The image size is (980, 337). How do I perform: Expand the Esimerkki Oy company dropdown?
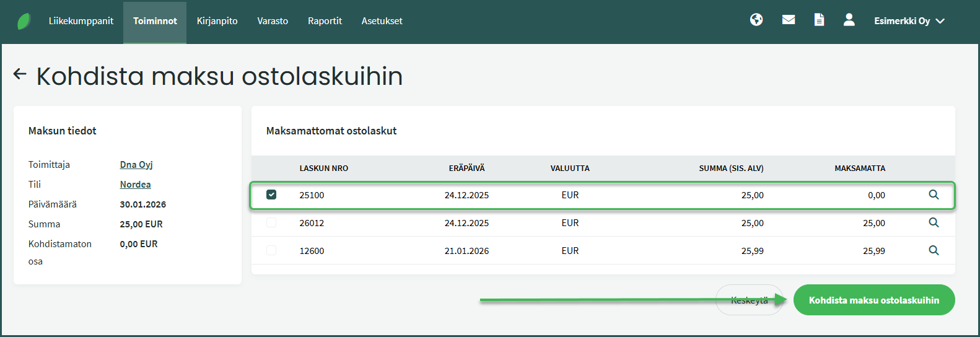[909, 21]
